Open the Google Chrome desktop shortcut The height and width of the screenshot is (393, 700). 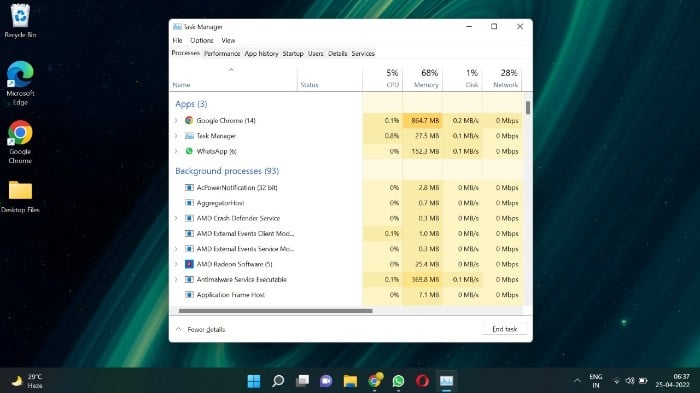pos(20,142)
